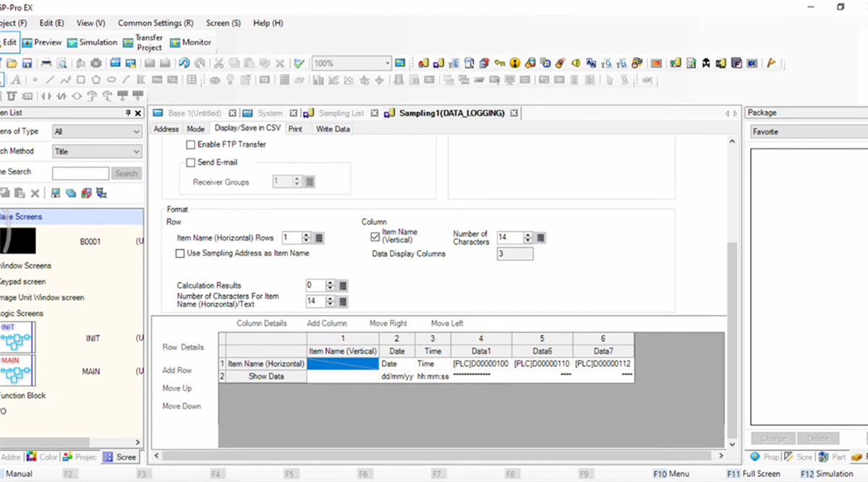Open the Favorite package dropdown
This screenshot has height=482, width=868.
coord(809,132)
